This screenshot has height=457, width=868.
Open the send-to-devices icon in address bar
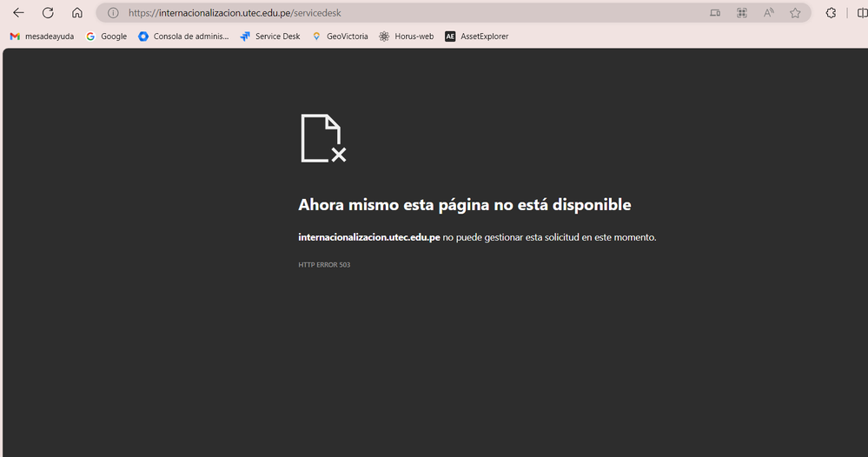point(715,13)
